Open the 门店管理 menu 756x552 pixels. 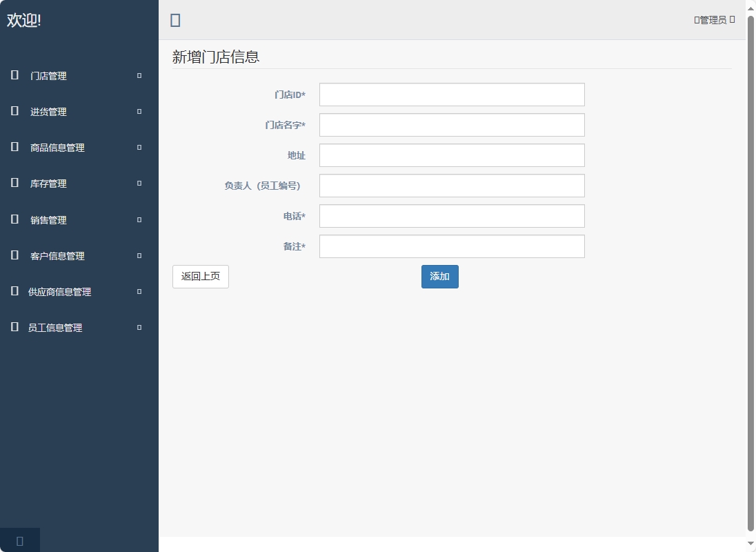tap(79, 76)
